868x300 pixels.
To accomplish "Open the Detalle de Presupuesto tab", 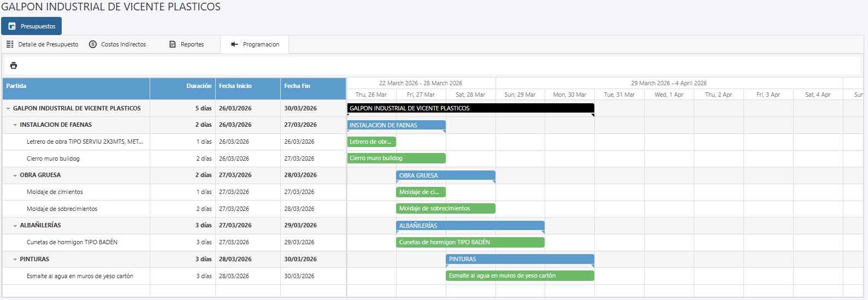I will point(48,44).
